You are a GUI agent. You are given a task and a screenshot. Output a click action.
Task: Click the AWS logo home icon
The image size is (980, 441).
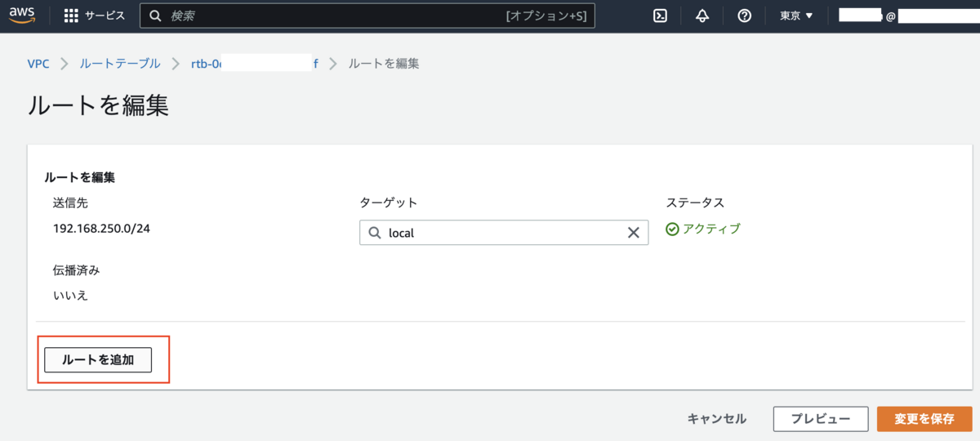22,16
